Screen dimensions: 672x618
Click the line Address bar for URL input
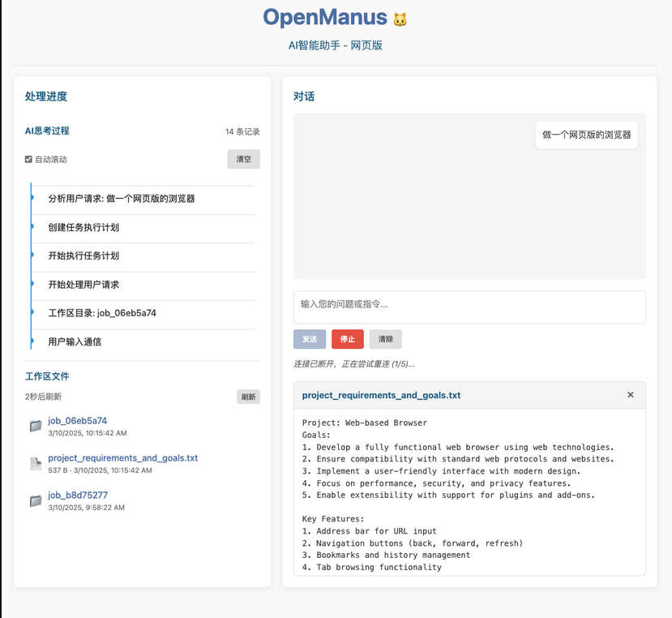click(370, 531)
